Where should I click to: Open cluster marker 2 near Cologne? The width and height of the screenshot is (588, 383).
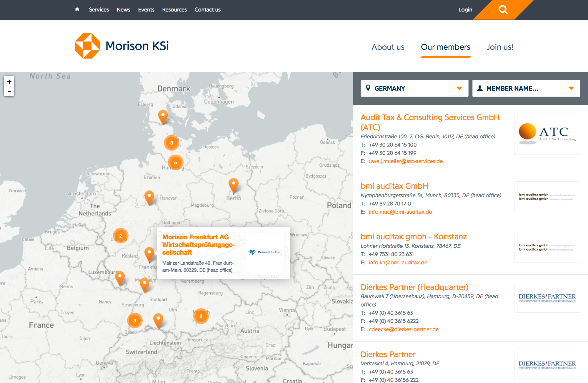tap(121, 236)
